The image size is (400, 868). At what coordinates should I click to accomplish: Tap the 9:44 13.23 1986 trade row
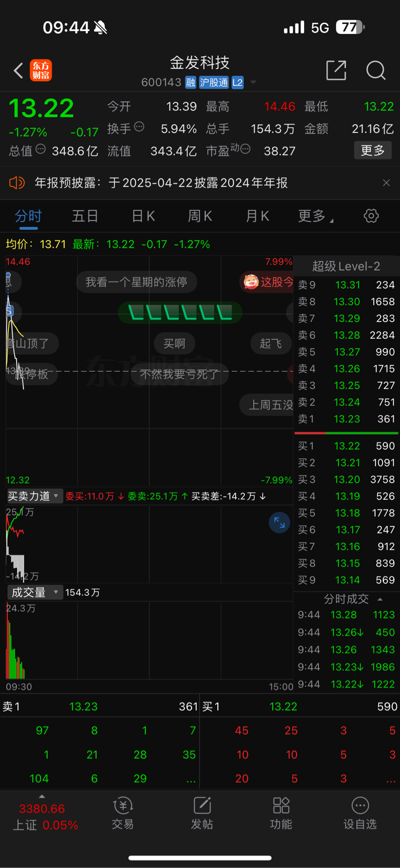(346, 667)
